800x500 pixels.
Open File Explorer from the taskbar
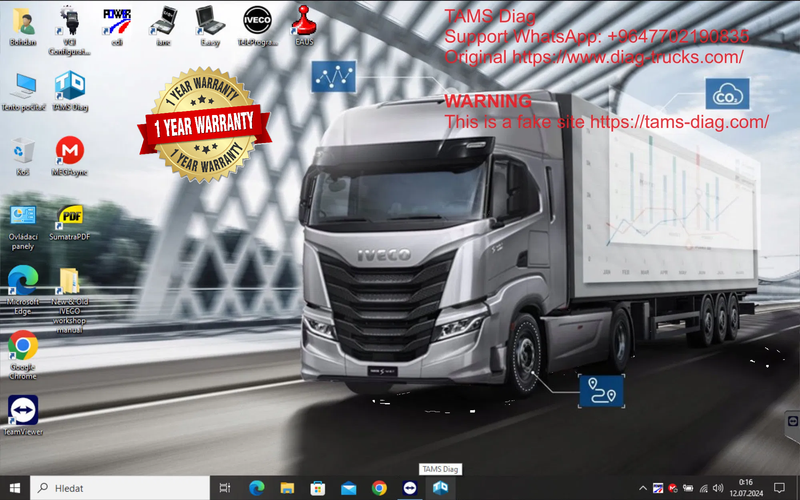coord(286,488)
